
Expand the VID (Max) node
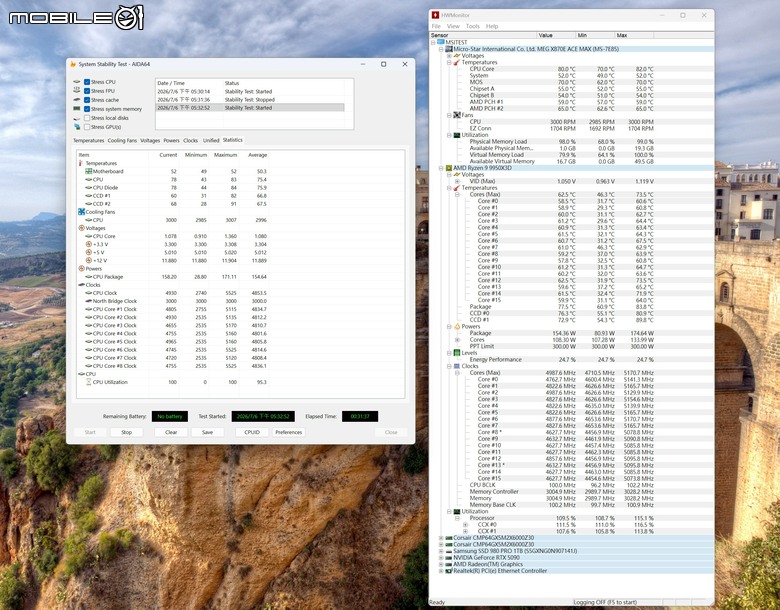tap(457, 182)
